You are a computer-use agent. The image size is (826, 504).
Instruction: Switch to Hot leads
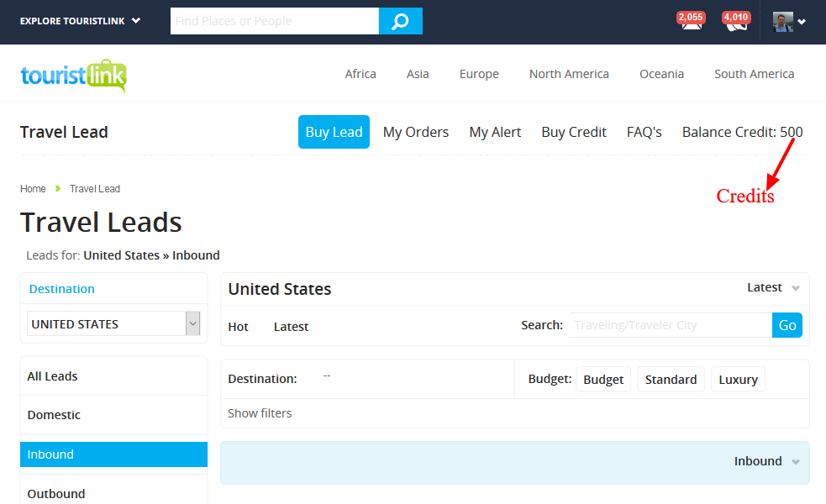coord(238,327)
